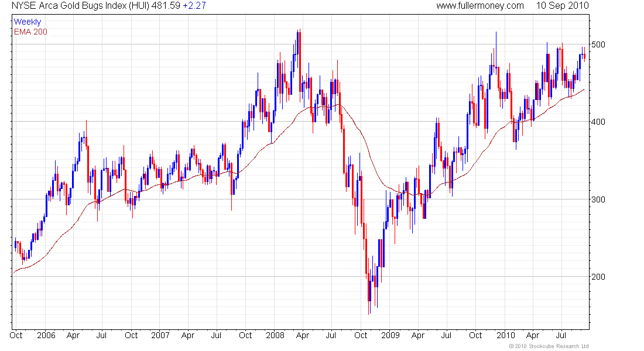The height and width of the screenshot is (351, 644).
Task: Click the 300 price axis label
Action: tap(598, 199)
